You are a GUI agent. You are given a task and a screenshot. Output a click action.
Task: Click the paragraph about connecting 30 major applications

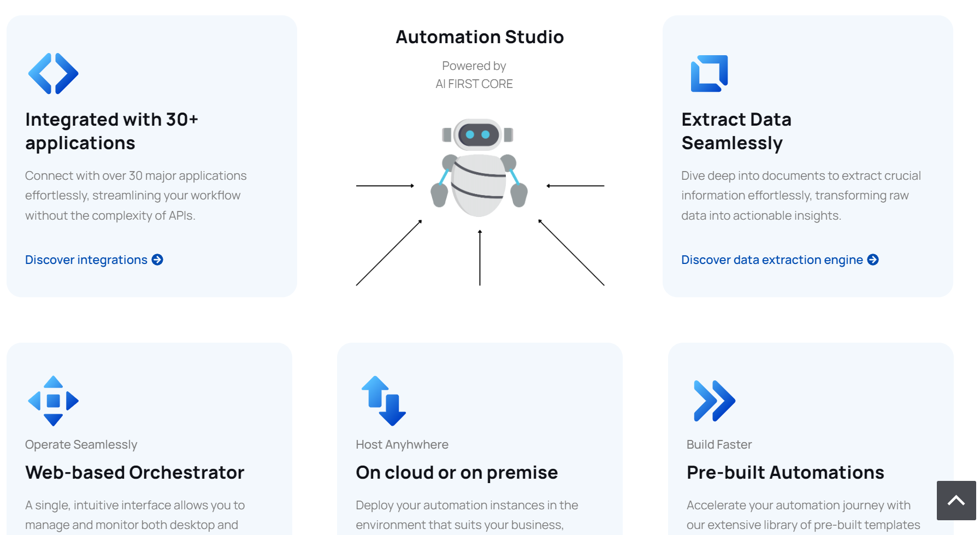[x=136, y=195]
